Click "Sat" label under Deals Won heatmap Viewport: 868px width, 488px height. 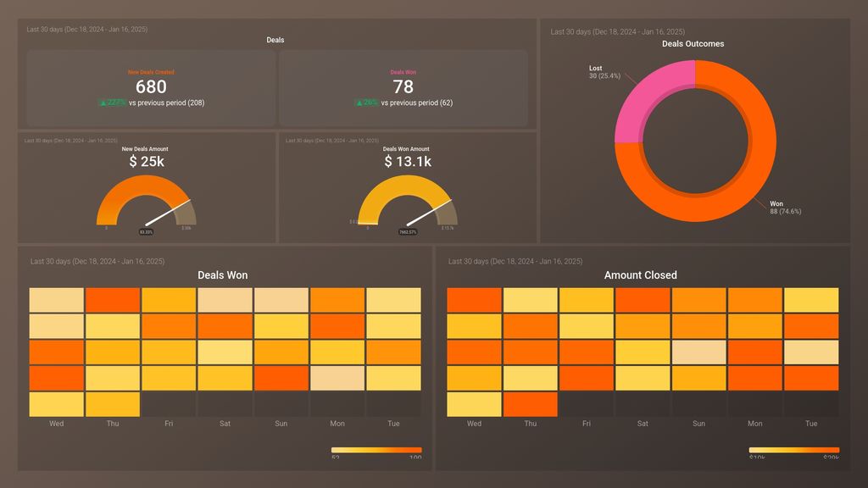(225, 424)
